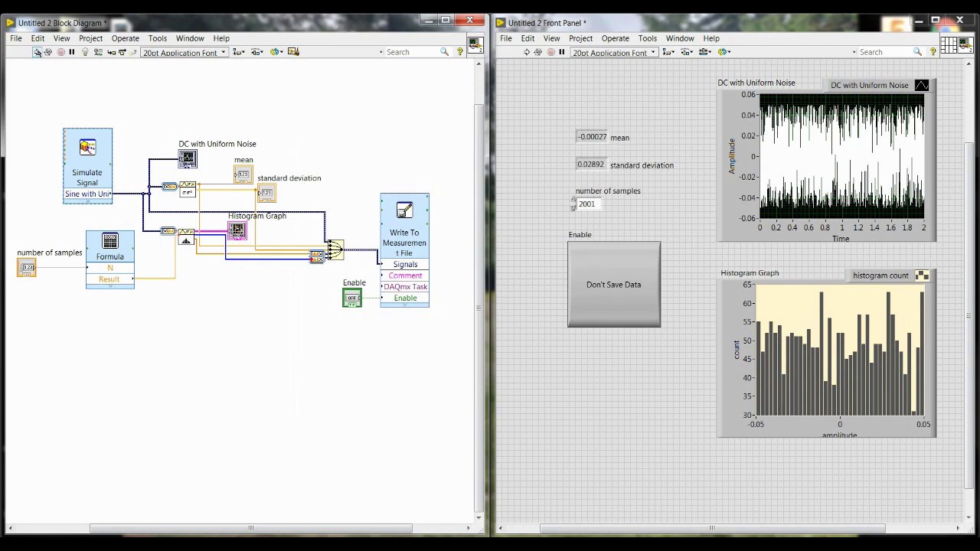Click Step Over in Block Diagram toolbar
This screenshot has height=551, width=980.
click(122, 52)
